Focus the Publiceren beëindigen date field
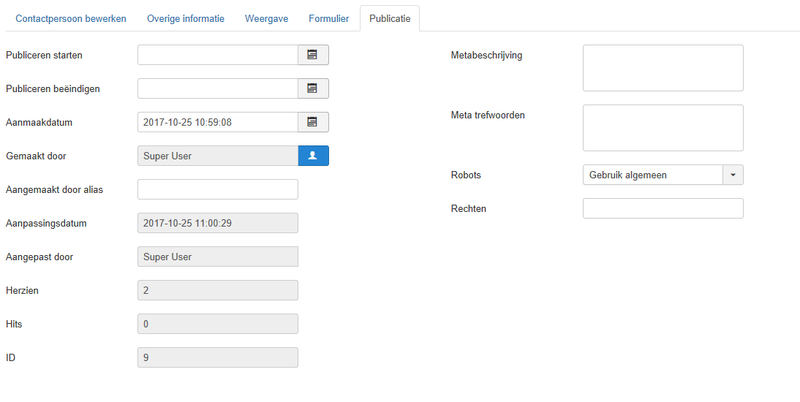The image size is (800, 402). (x=218, y=89)
